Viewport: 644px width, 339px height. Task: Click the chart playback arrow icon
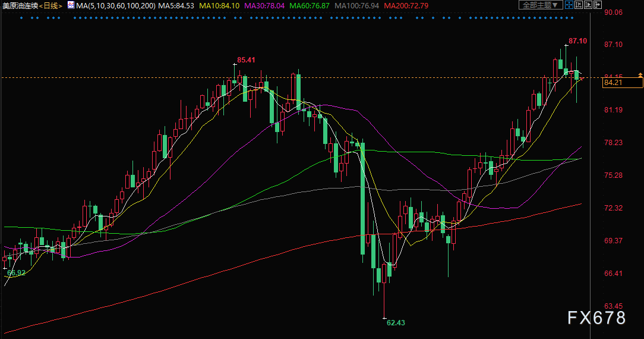(x=588, y=5)
